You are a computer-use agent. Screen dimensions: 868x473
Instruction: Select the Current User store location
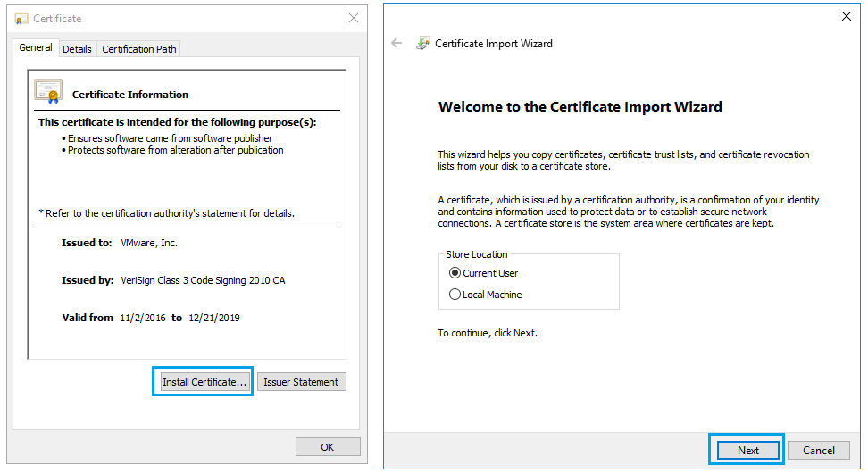455,273
